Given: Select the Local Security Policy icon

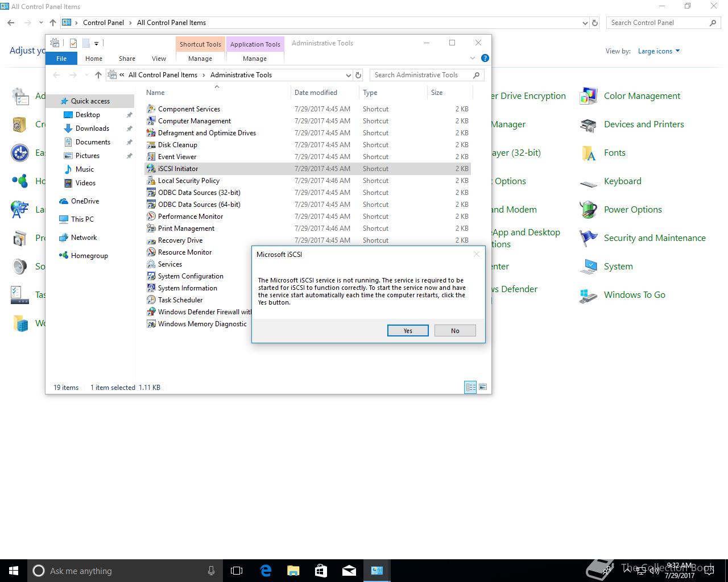Looking at the screenshot, I should point(151,180).
